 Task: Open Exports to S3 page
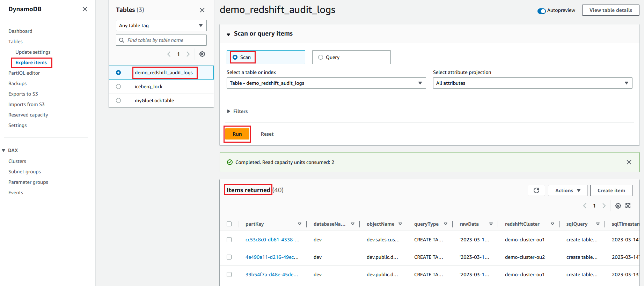tap(23, 94)
